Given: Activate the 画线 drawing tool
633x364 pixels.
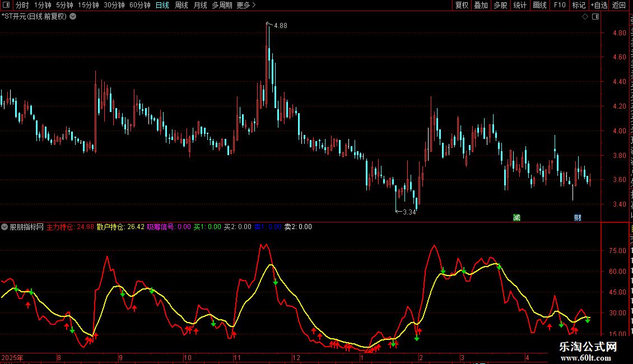Looking at the screenshot, I should [x=539, y=5].
